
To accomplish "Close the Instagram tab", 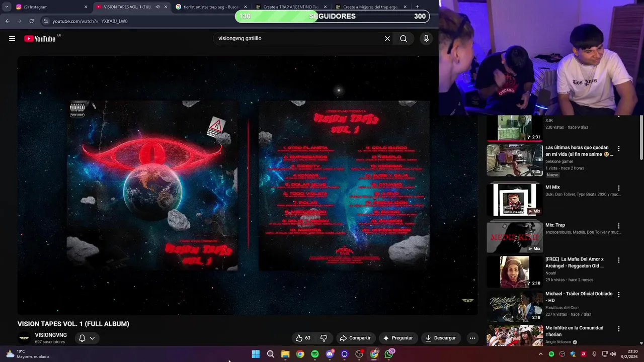I will [x=86, y=7].
